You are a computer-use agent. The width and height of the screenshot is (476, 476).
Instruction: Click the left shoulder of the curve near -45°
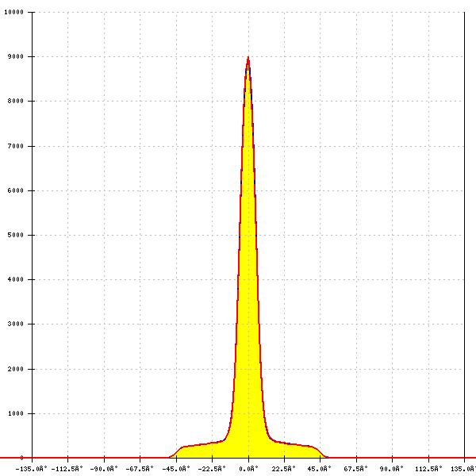[182, 447]
